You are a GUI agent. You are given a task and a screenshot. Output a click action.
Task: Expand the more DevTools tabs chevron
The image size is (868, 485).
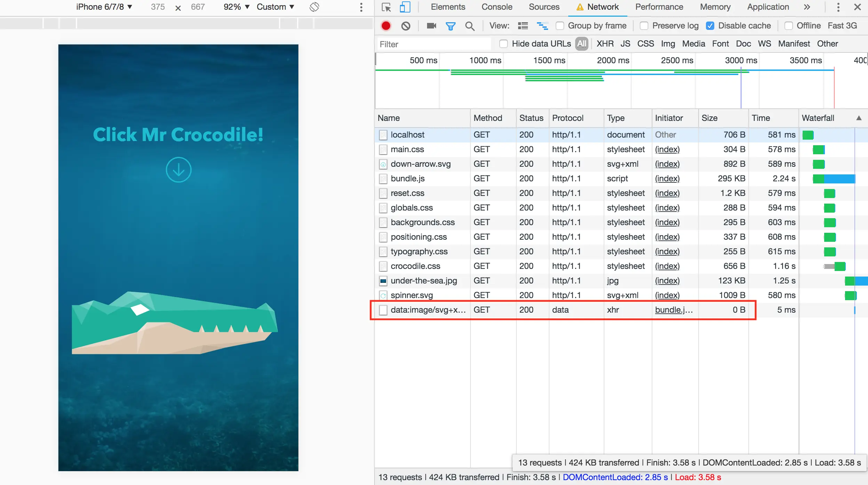click(x=807, y=7)
